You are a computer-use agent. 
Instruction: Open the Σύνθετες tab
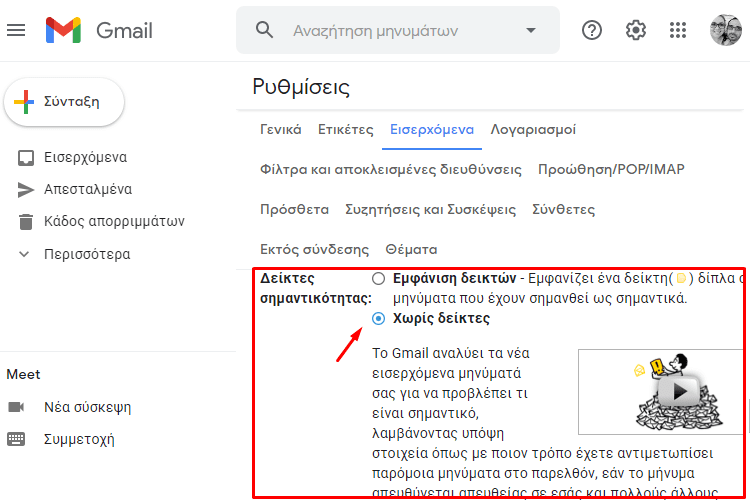coord(563,210)
